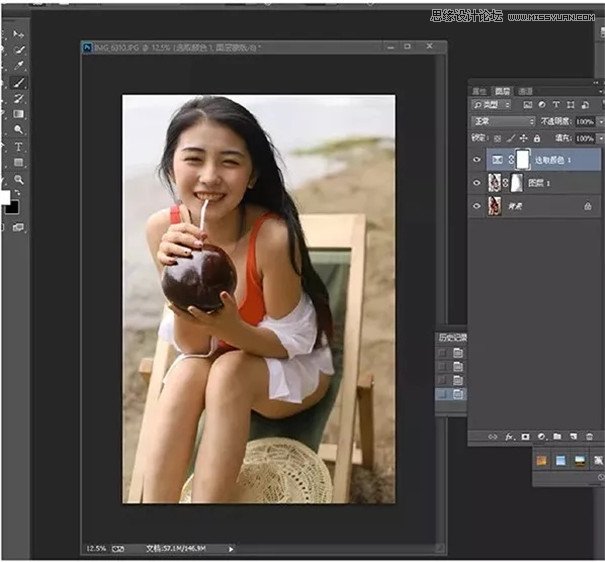Select the Selective Color layer mask thumbnail
The width and height of the screenshot is (605, 562).
click(x=522, y=159)
